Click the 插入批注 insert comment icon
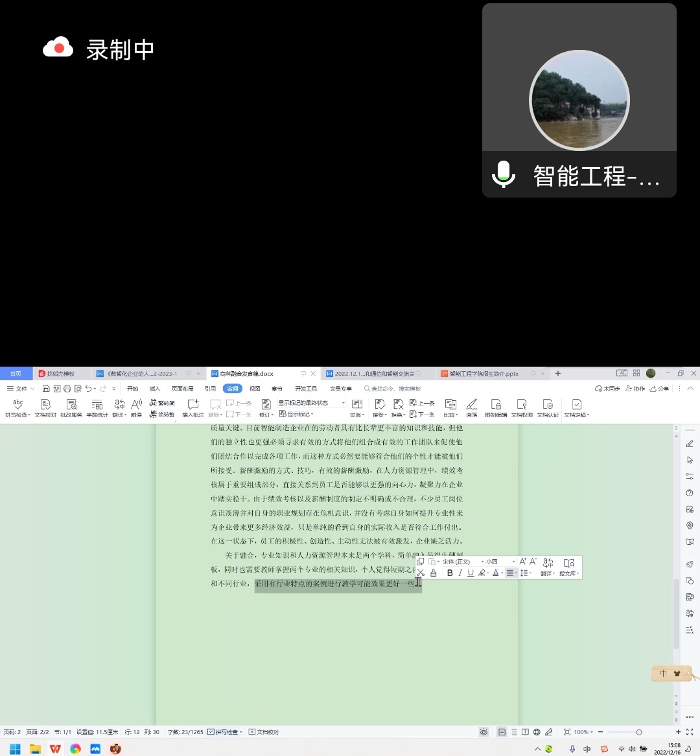This screenshot has height=756, width=700. tap(192, 407)
